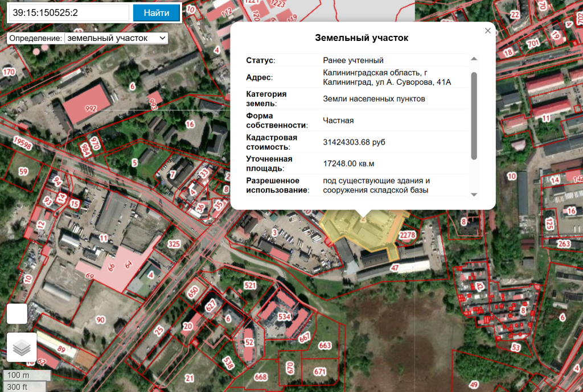Select parcel labeled 325 on the road
The width and height of the screenshot is (583, 392).
click(174, 244)
